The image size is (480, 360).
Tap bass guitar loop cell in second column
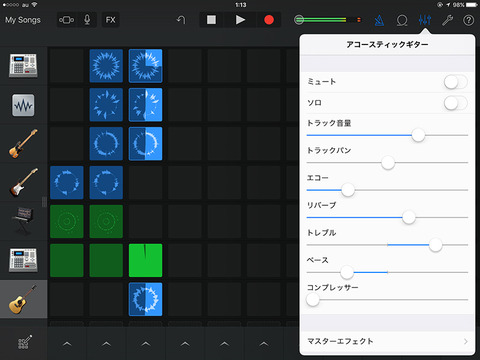point(106,144)
